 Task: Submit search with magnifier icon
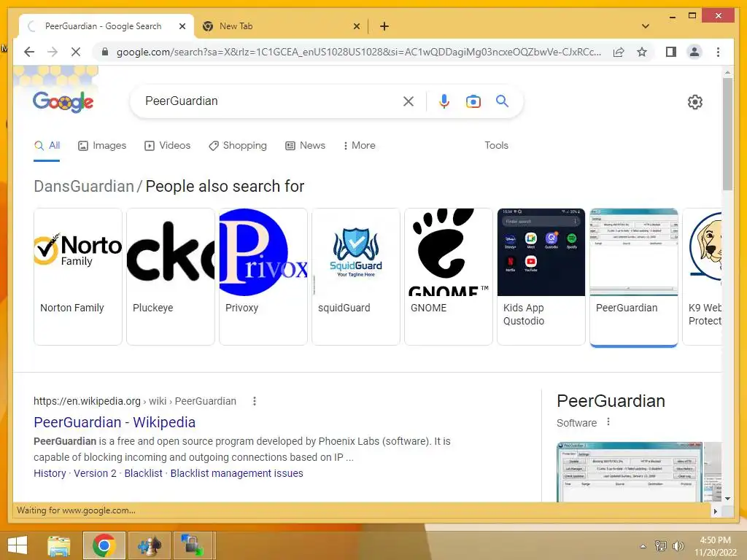502,101
